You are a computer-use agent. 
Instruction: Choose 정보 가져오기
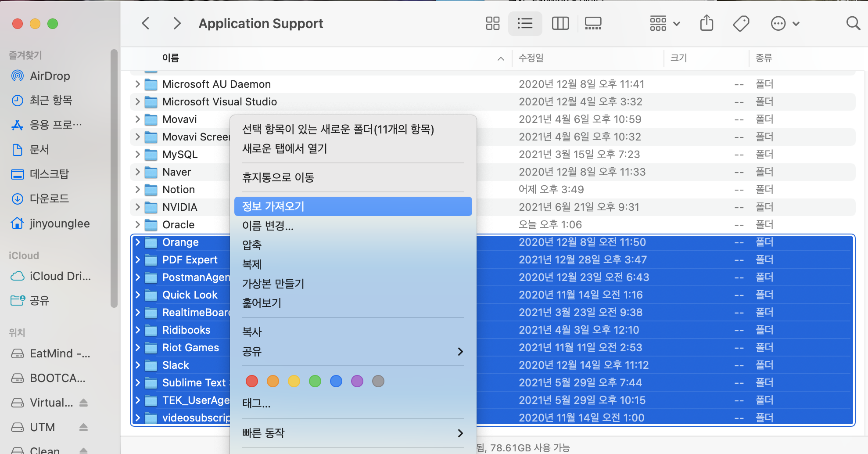[353, 206]
